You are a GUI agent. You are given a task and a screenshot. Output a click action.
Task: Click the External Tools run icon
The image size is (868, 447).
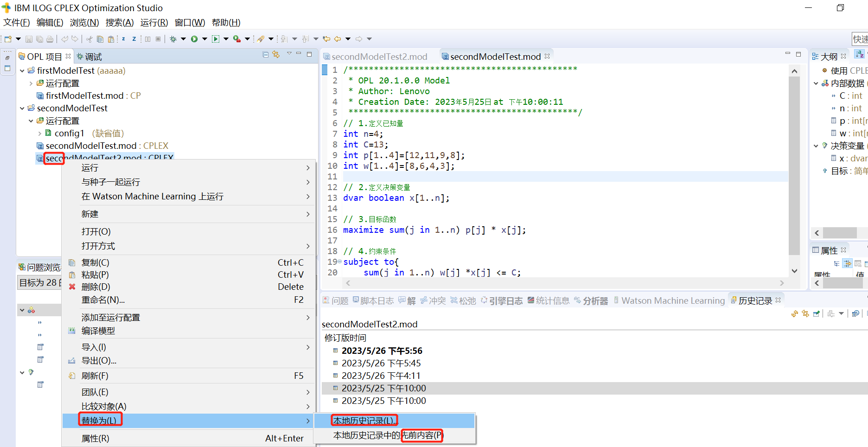[237, 39]
